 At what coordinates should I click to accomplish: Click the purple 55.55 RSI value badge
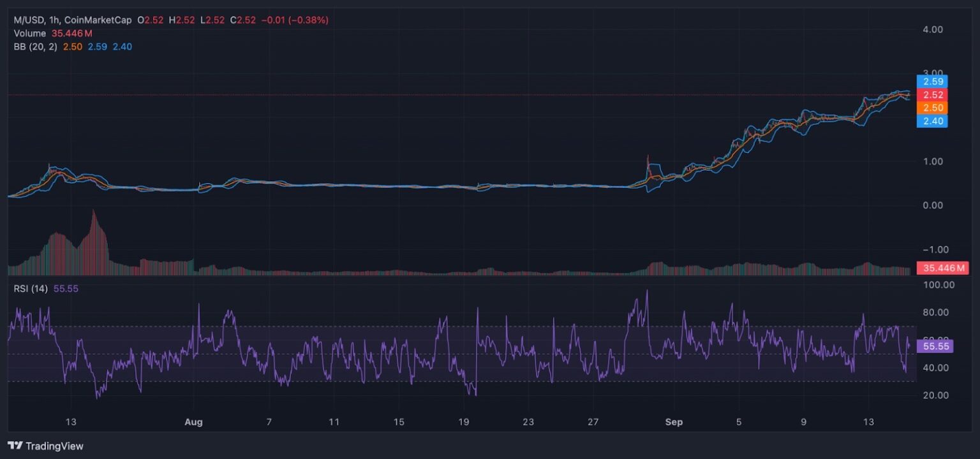click(935, 346)
